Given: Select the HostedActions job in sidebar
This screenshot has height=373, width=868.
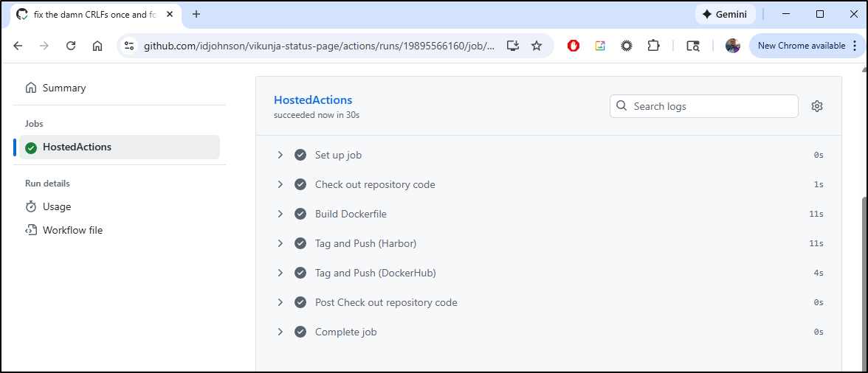Looking at the screenshot, I should click(x=77, y=147).
